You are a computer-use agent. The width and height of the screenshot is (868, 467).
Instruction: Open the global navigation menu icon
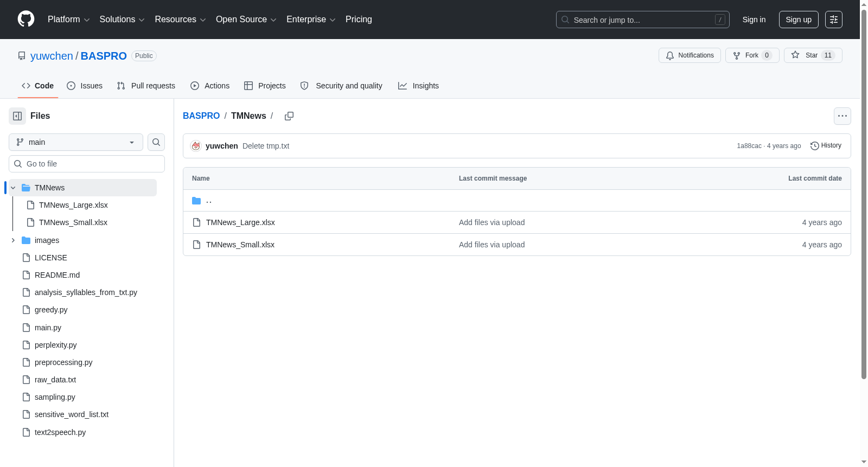click(x=834, y=20)
